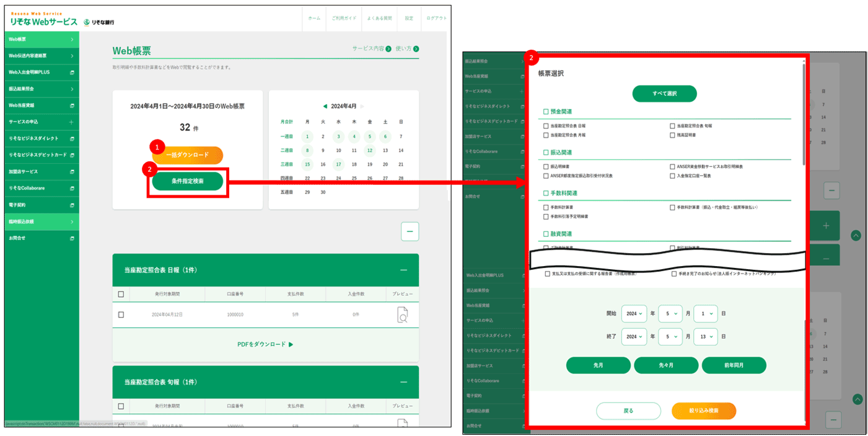
Task: Click the りそな銀行 logo in the header
Action: [99, 22]
